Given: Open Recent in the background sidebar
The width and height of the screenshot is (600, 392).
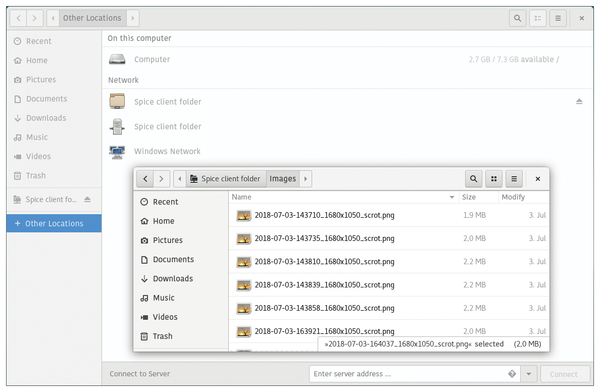Looking at the screenshot, I should coord(54,41).
